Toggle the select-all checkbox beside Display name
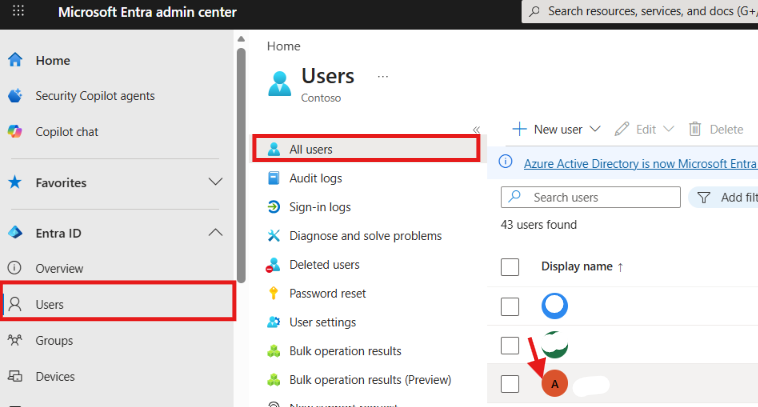The height and width of the screenshot is (407, 758). (510, 267)
